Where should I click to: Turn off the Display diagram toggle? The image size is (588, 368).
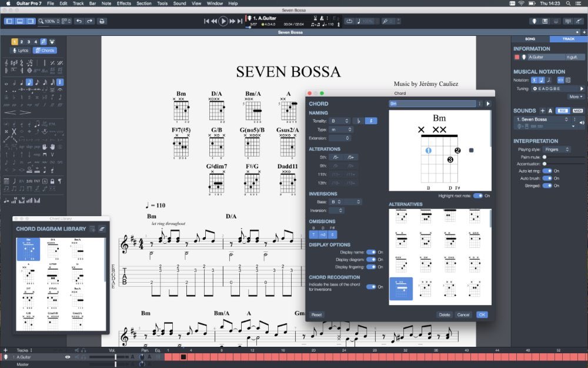tap(371, 259)
